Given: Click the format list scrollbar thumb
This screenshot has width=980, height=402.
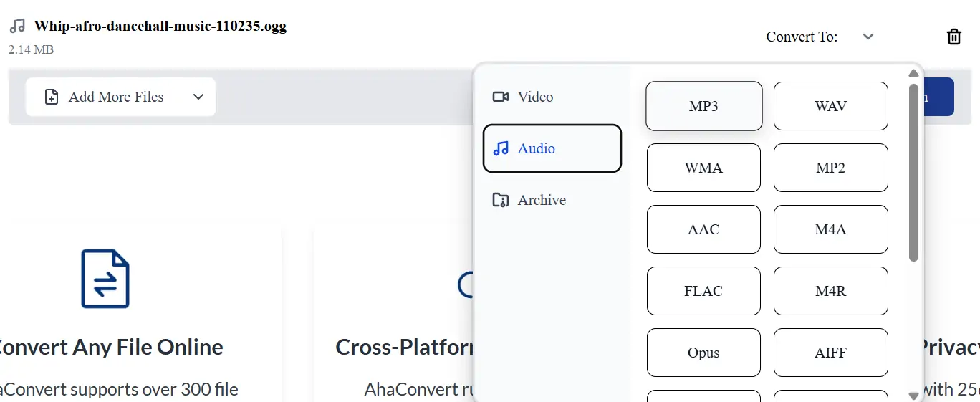Looking at the screenshot, I should (x=913, y=172).
